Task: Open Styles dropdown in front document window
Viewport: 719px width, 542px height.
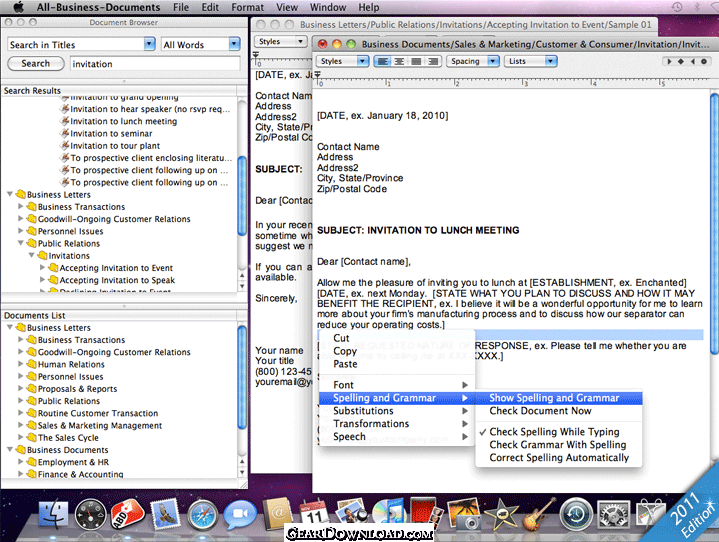Action: tap(342, 61)
